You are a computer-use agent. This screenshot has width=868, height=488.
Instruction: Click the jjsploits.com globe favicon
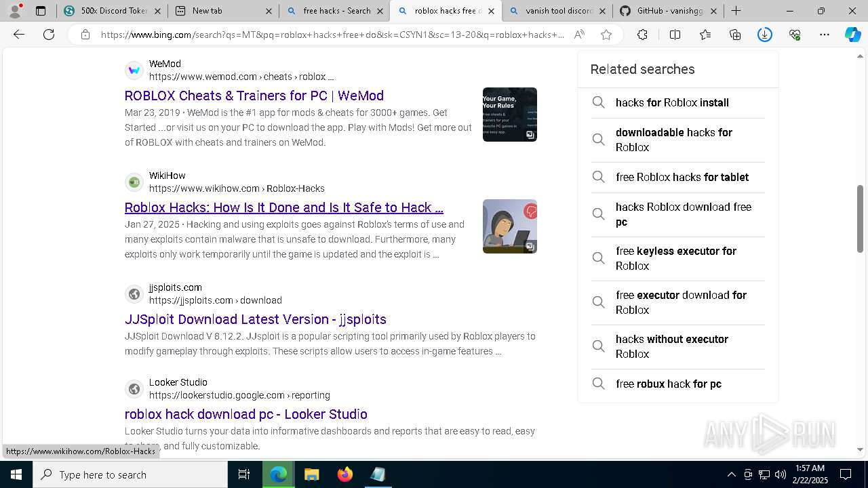pos(134,293)
